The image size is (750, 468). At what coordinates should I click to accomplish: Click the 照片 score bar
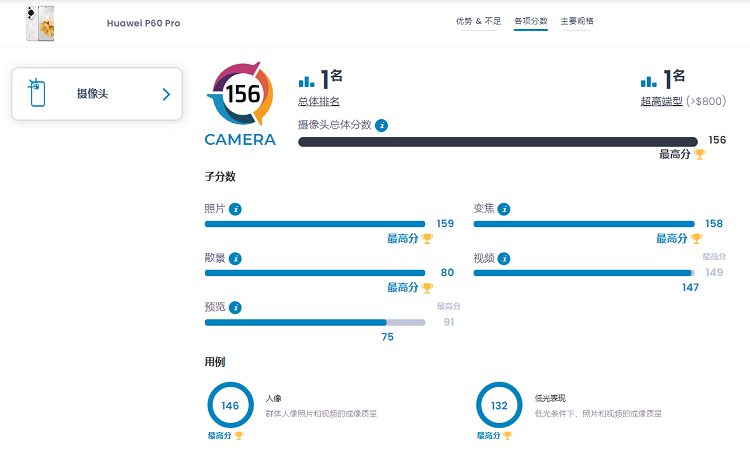tap(315, 224)
